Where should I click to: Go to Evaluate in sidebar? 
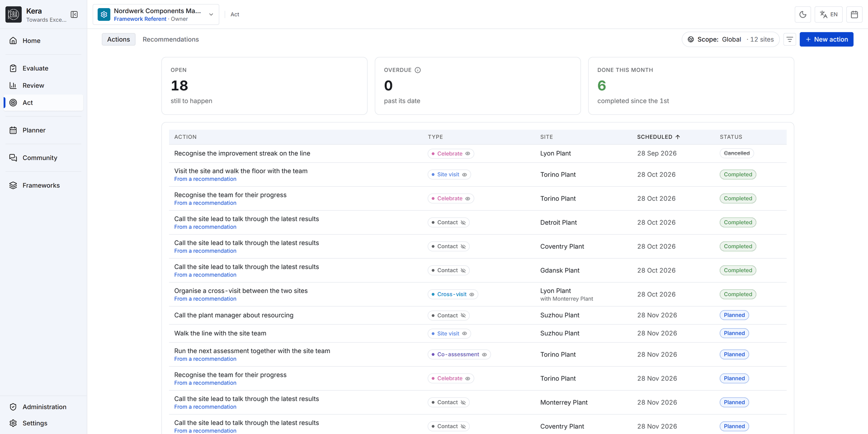[43, 68]
